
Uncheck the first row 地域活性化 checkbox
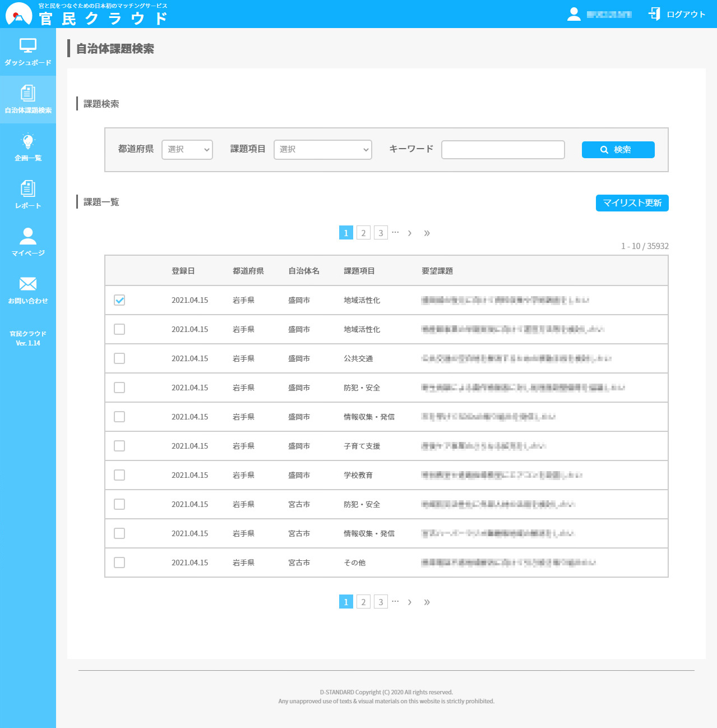point(119,300)
